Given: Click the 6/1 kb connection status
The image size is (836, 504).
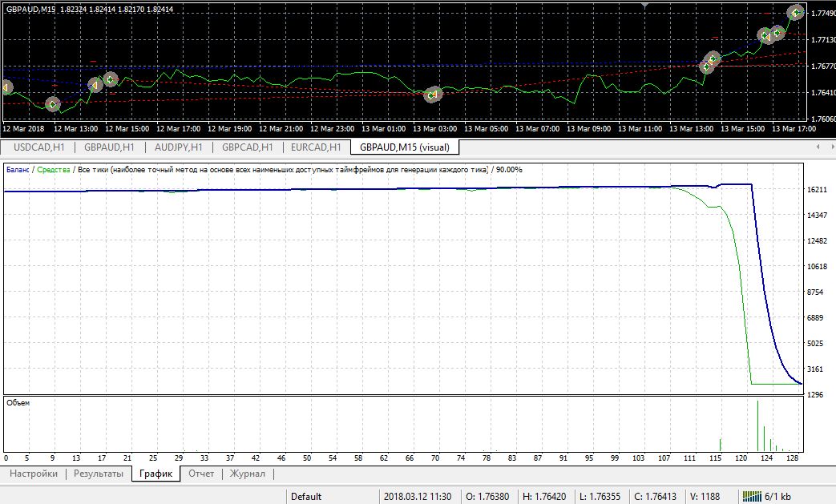Looking at the screenshot, I should [777, 497].
